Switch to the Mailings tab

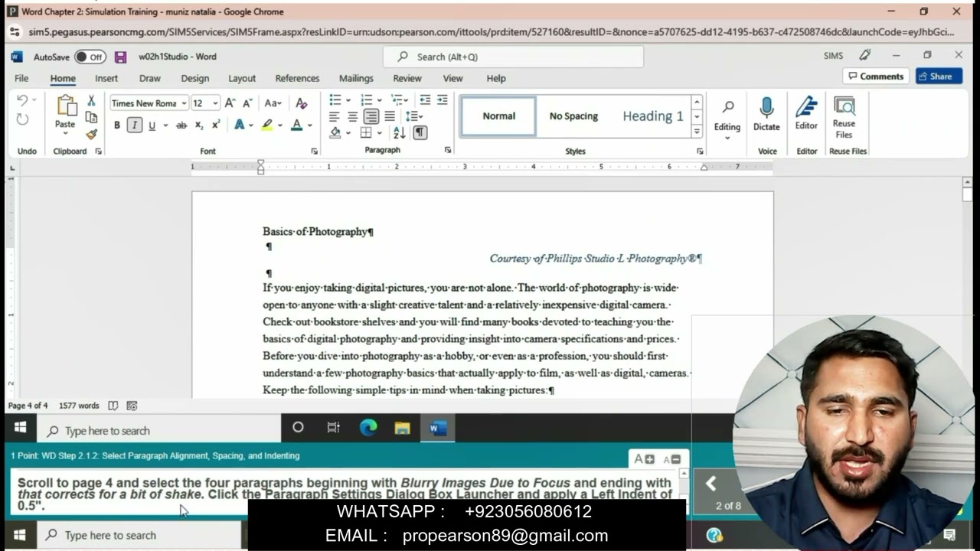356,78
